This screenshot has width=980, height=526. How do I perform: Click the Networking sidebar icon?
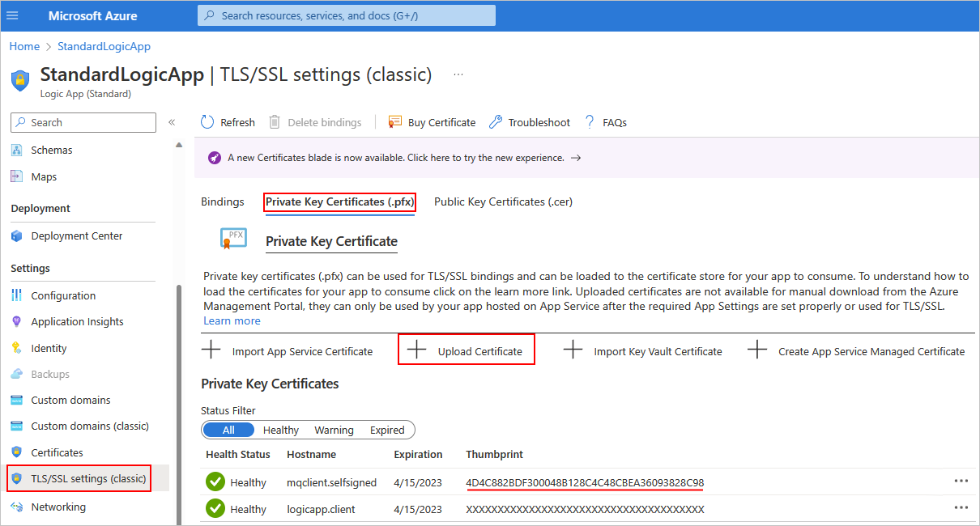[17, 507]
